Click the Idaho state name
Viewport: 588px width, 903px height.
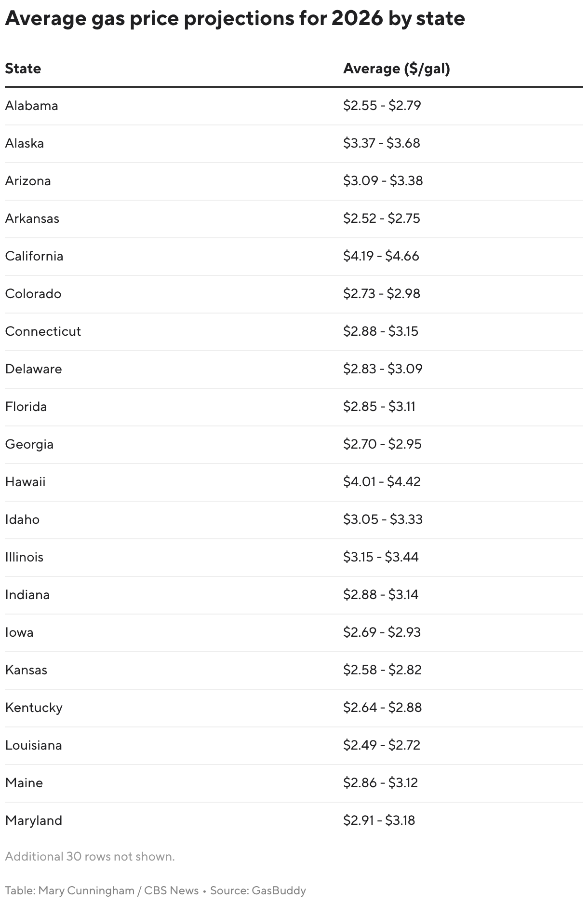22,520
